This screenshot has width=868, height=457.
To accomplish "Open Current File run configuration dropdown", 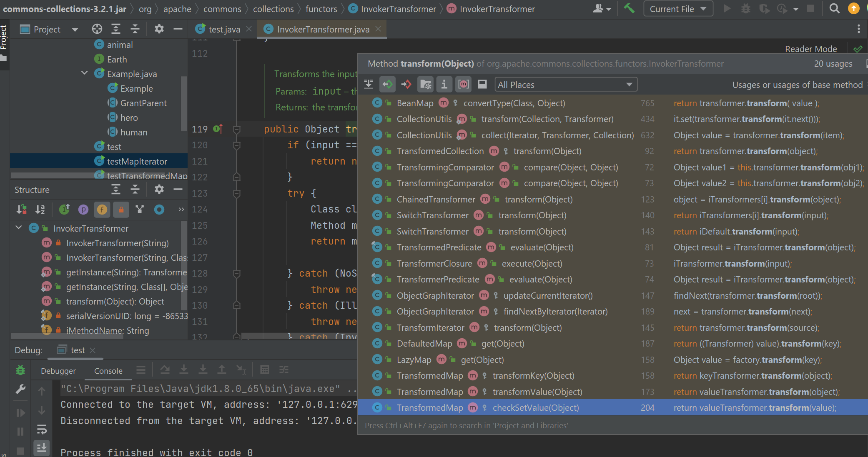I will (x=678, y=9).
